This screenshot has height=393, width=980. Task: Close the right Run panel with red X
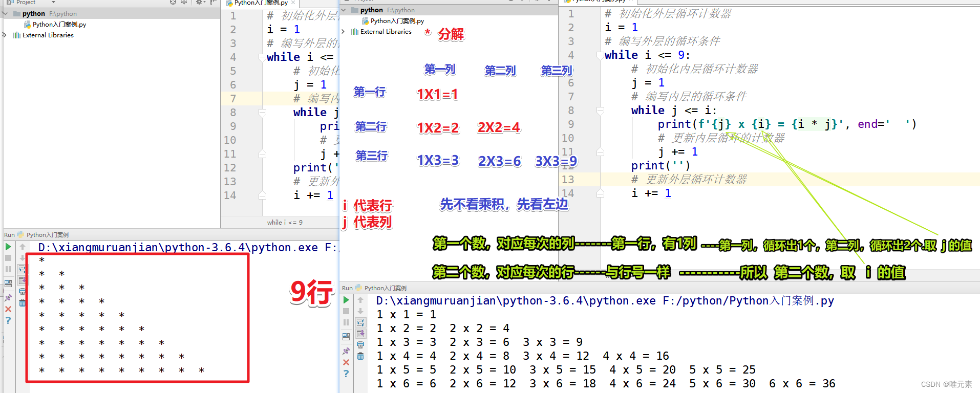[346, 362]
